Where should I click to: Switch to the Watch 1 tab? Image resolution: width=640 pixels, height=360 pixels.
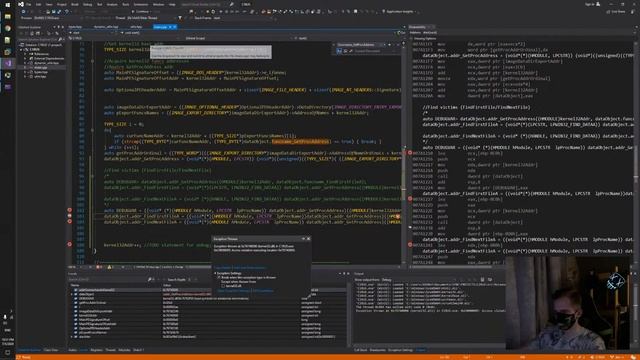pyautogui.click(x=138, y=350)
